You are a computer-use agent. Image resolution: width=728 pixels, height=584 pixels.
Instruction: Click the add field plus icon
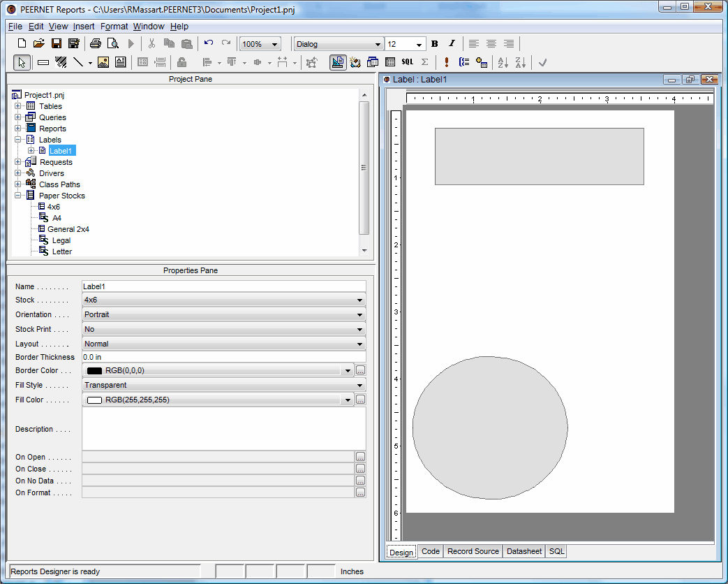click(x=482, y=62)
